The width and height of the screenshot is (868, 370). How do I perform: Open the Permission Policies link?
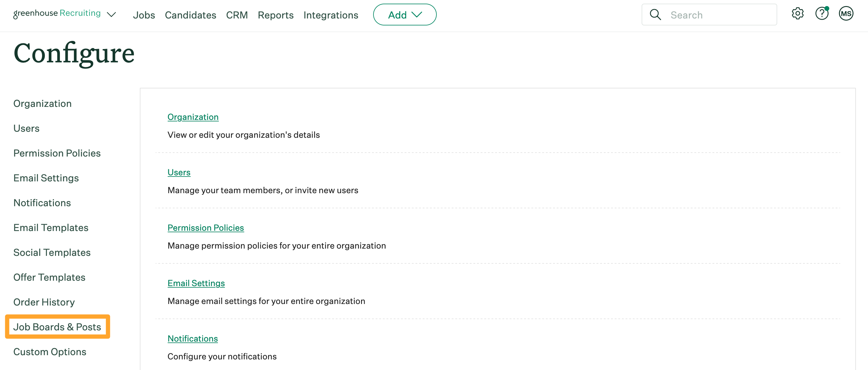(205, 228)
